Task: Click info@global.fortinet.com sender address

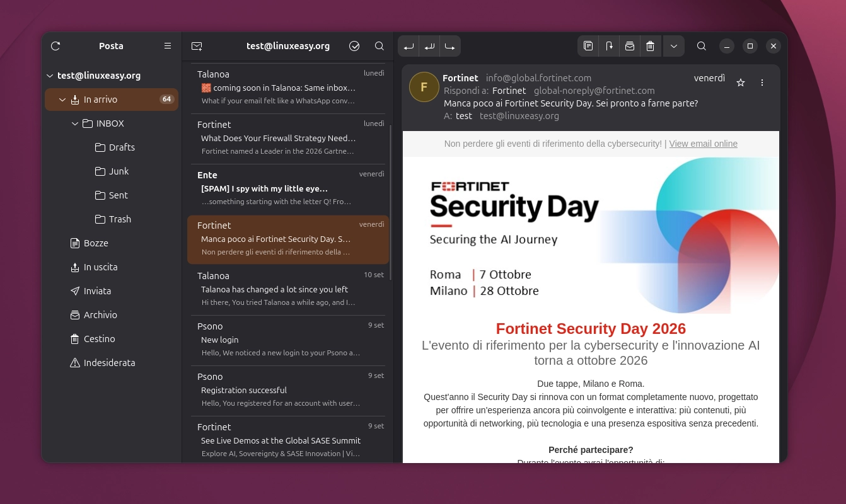Action: [538, 78]
